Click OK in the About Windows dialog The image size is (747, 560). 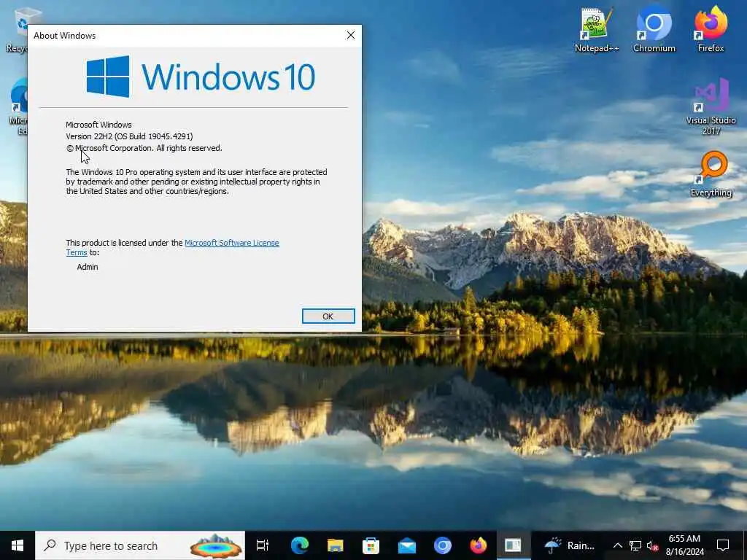(328, 316)
